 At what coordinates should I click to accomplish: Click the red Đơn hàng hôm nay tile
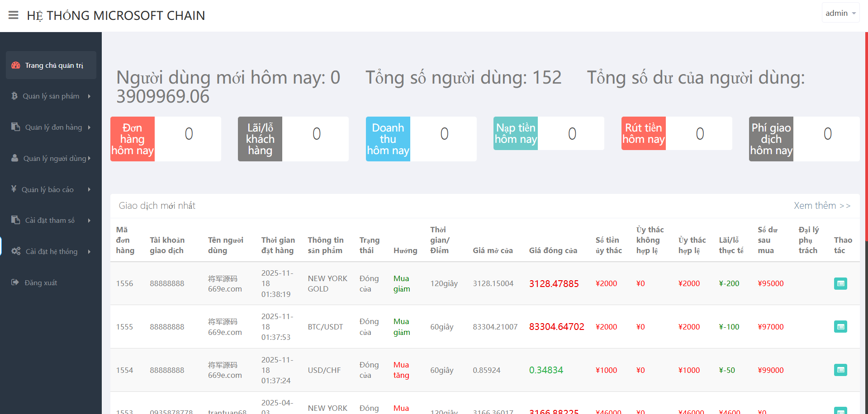coord(133,139)
